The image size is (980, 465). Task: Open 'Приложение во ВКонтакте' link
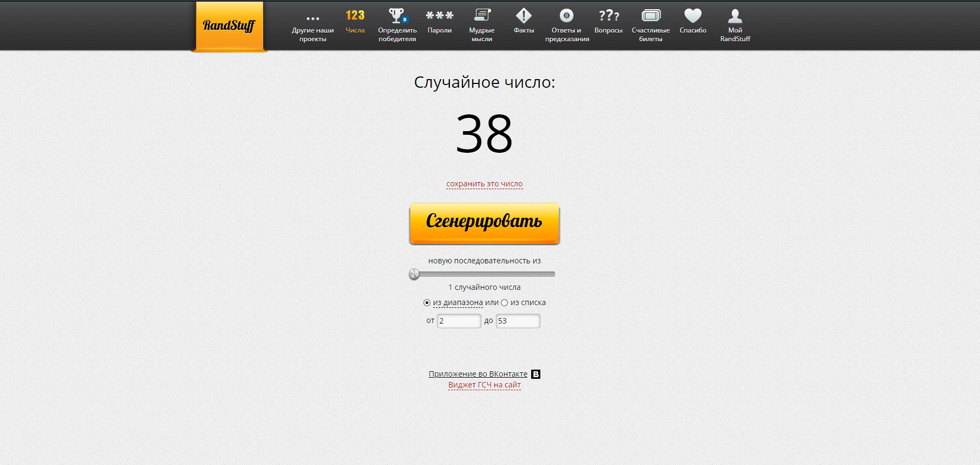point(478,374)
